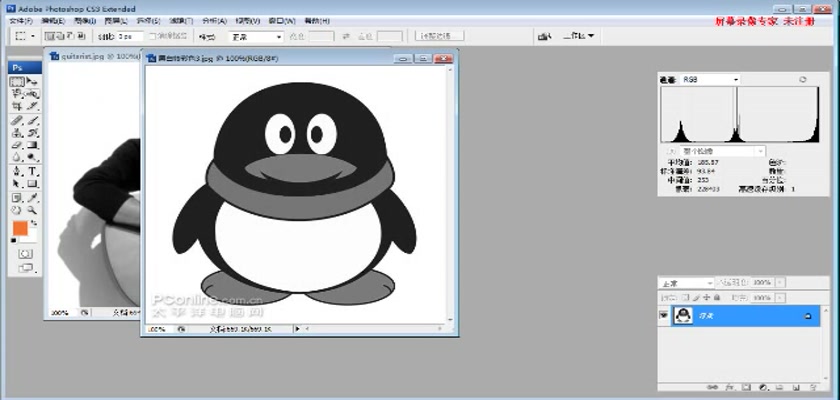
Task: Click the intersect with selection mode button
Action: tap(80, 36)
